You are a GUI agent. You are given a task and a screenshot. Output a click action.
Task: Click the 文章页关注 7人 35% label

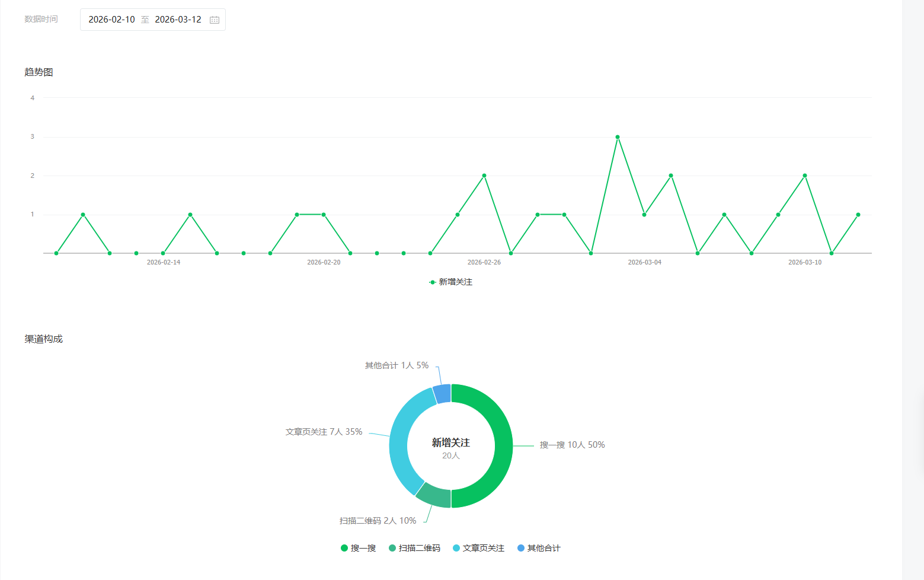pos(324,432)
